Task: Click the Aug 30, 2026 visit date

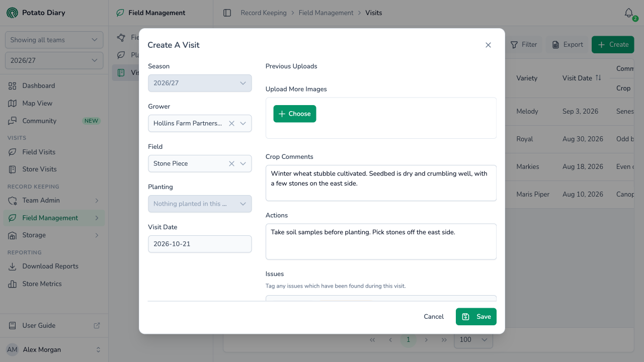Action: click(x=583, y=139)
